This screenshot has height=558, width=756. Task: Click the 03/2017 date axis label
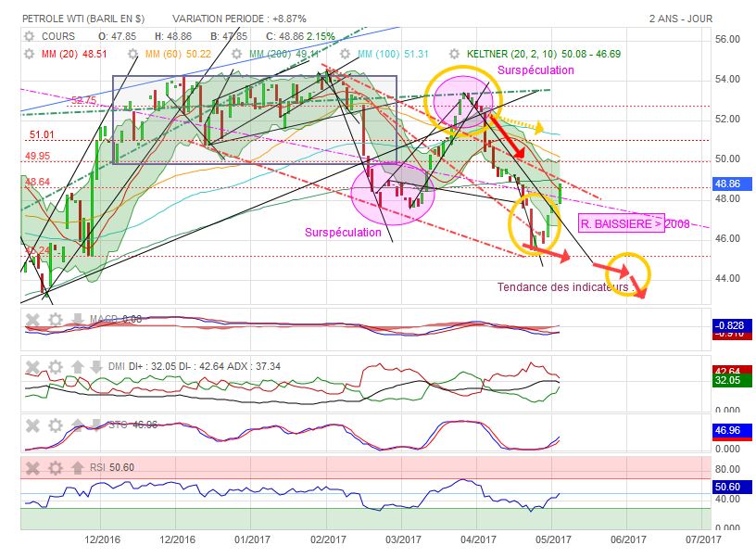tap(403, 539)
